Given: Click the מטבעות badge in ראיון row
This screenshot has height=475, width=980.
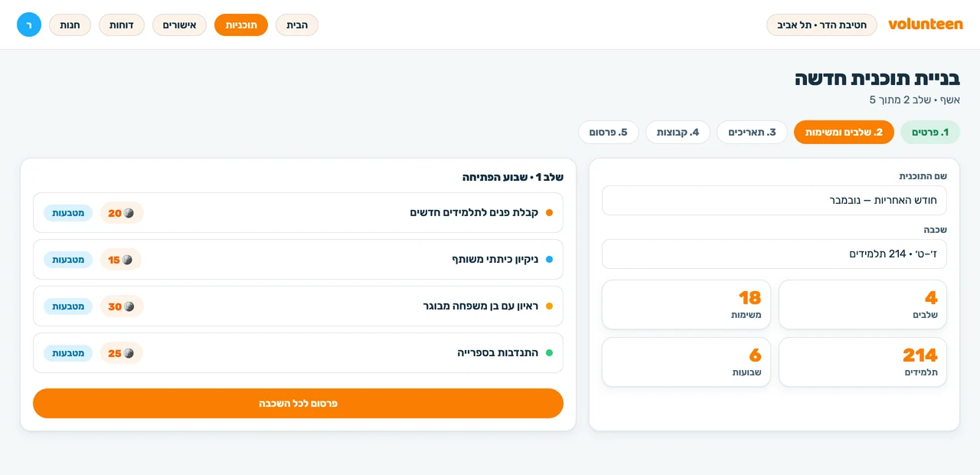Looking at the screenshot, I should [68, 306].
